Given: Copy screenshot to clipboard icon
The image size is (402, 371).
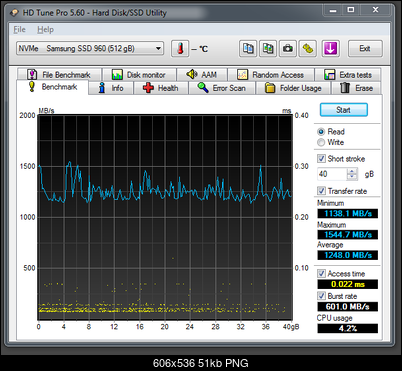Looking at the screenshot, I should point(268,49).
